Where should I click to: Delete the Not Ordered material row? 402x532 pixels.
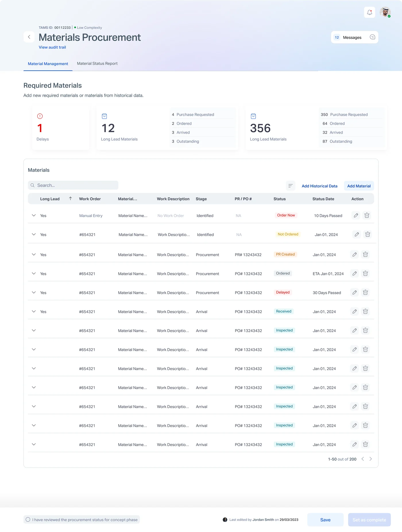click(368, 234)
